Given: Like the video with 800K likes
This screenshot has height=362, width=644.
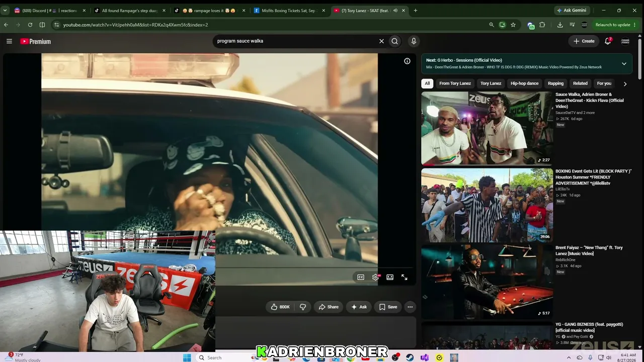Looking at the screenshot, I should tap(280, 307).
